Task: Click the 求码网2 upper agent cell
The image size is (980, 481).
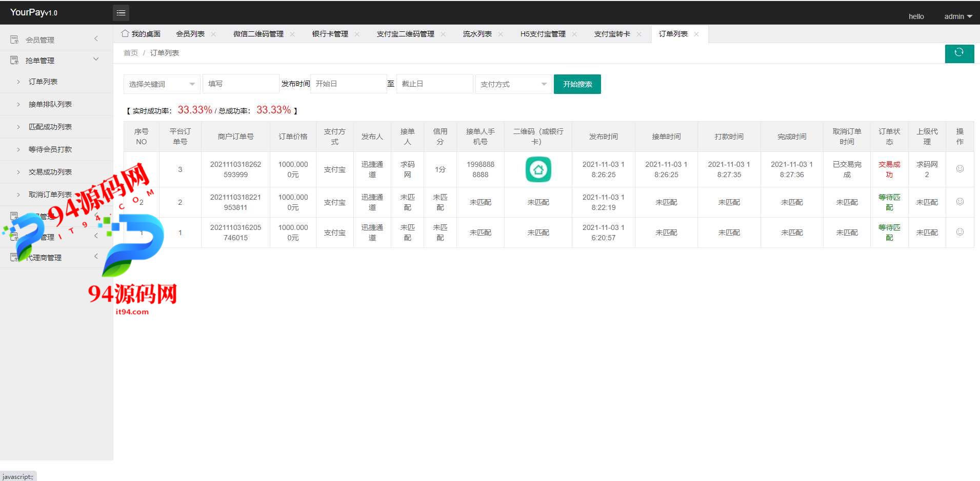Action: (927, 169)
